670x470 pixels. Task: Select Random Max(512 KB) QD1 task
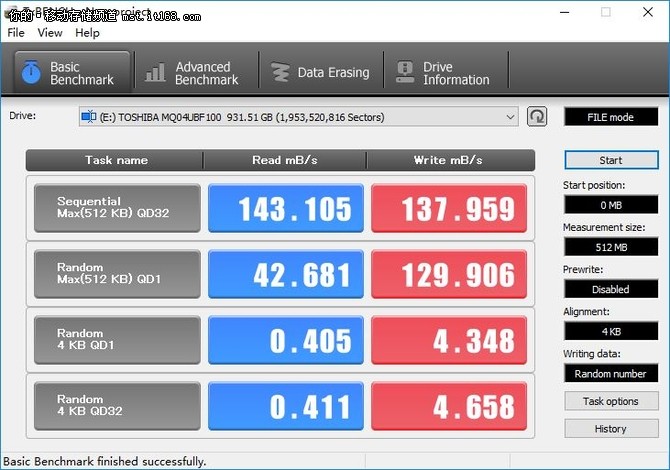pyautogui.click(x=117, y=274)
